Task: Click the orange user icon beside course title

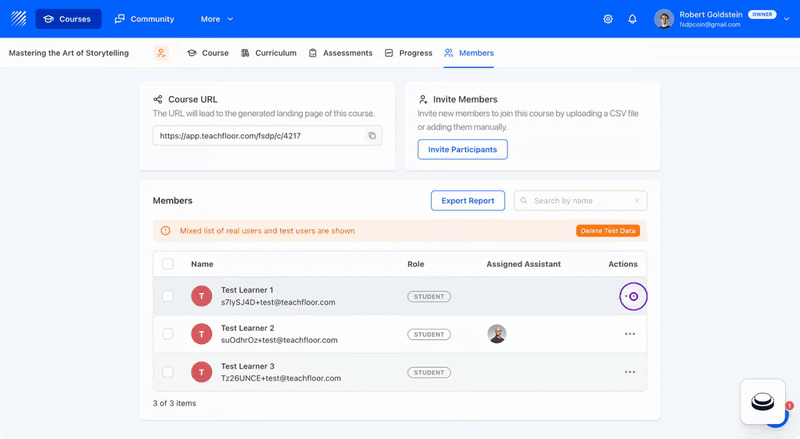Action: (161, 53)
